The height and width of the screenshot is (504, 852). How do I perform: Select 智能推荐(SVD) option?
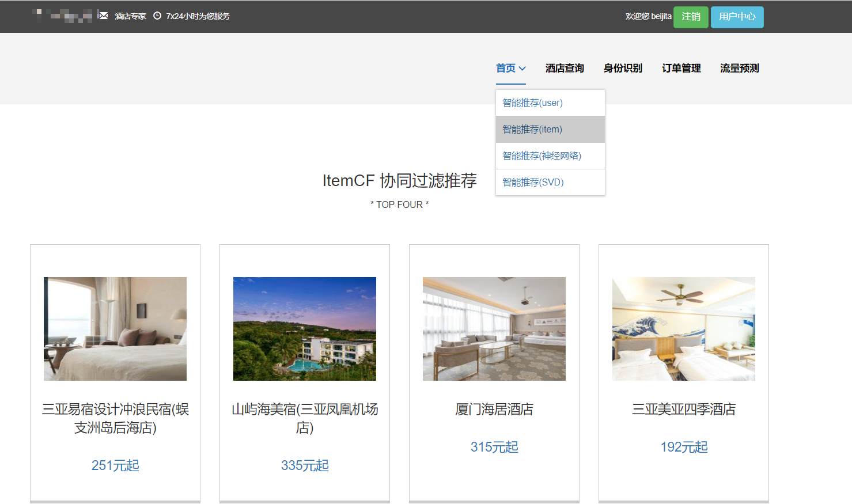click(550, 182)
